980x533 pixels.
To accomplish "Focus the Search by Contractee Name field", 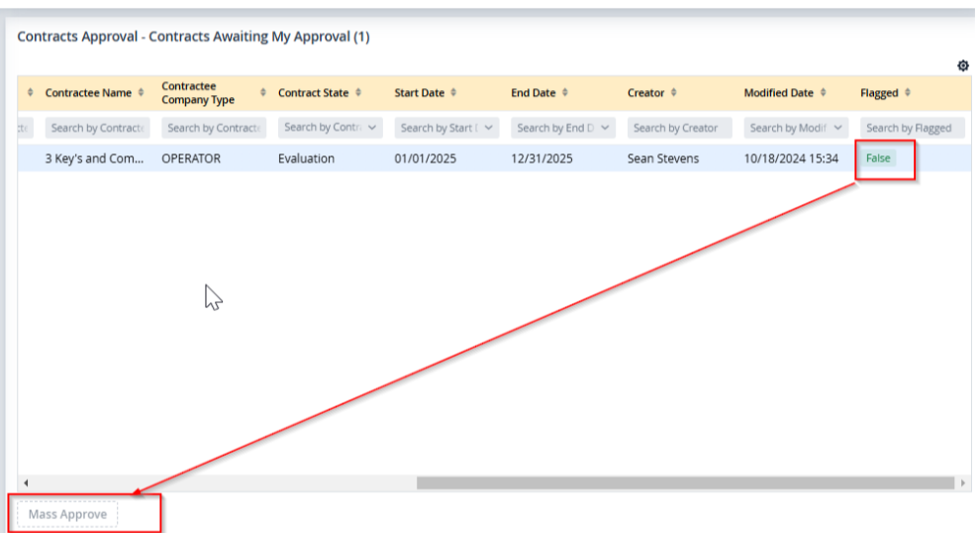I will (97, 128).
